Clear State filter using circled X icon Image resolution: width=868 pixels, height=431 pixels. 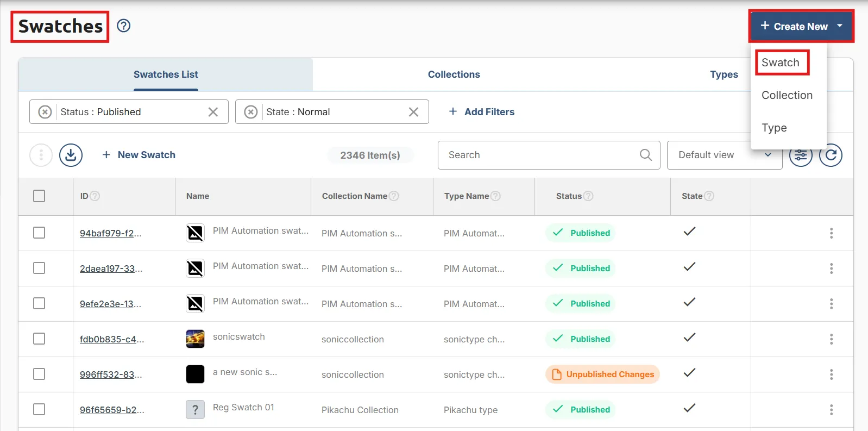[251, 112]
